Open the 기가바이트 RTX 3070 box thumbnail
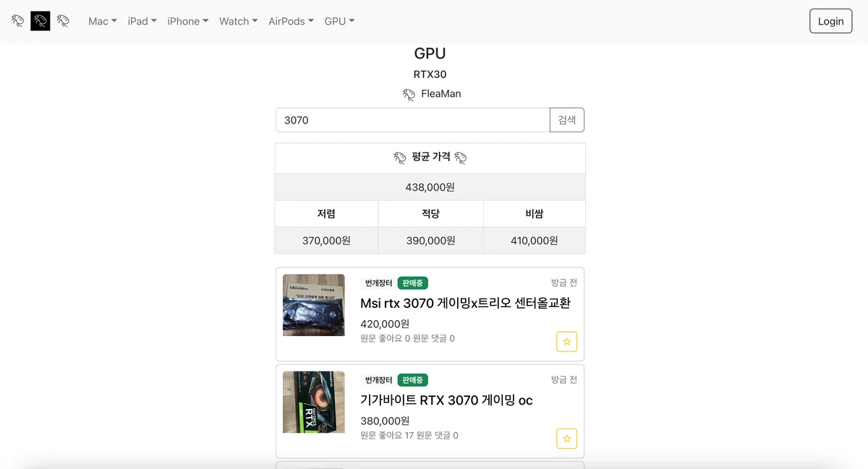Image resolution: width=868 pixels, height=469 pixels. pos(314,402)
